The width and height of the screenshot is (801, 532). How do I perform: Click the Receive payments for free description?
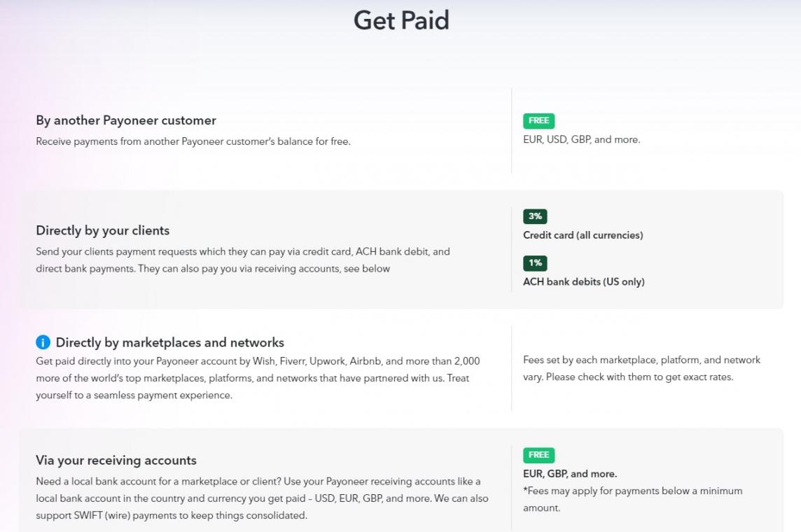pyautogui.click(x=193, y=141)
